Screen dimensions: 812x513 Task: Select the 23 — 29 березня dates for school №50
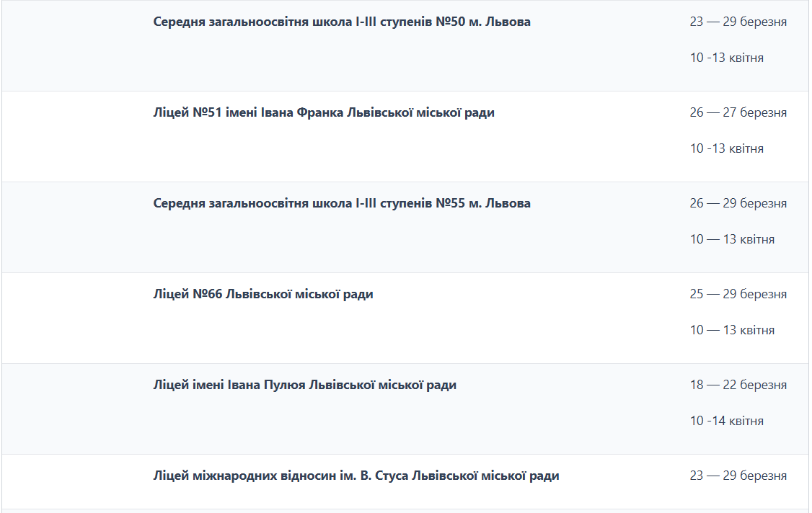738,22
